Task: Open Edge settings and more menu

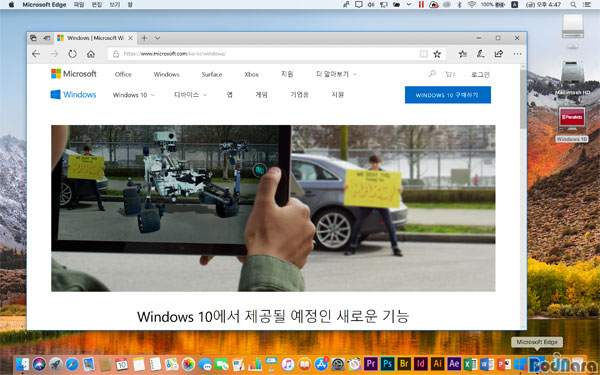Action: point(517,54)
